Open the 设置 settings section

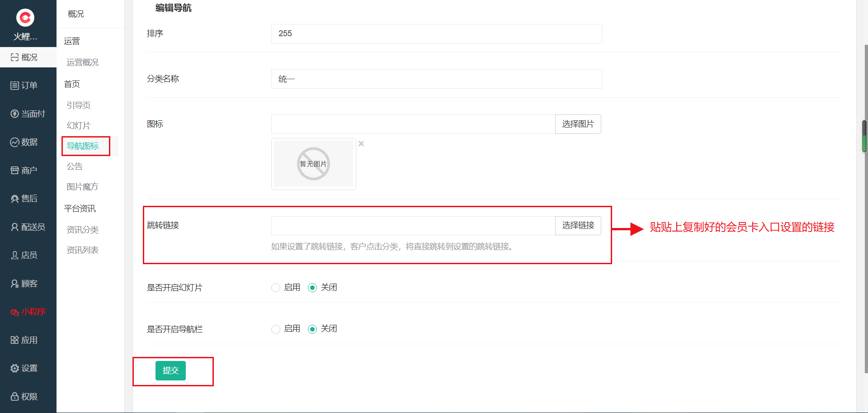(x=28, y=368)
